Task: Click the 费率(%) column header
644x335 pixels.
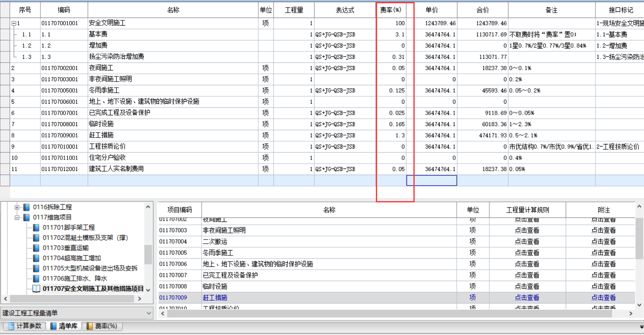Action: [391, 10]
